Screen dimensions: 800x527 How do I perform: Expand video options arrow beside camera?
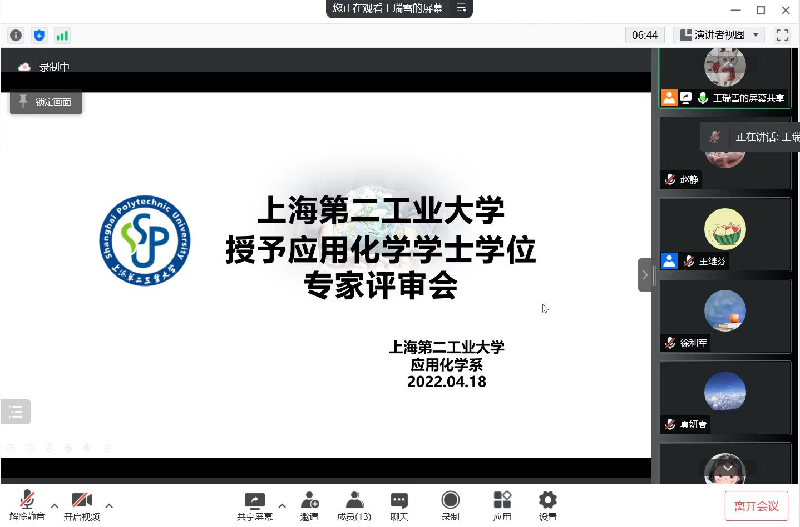pyautogui.click(x=109, y=504)
